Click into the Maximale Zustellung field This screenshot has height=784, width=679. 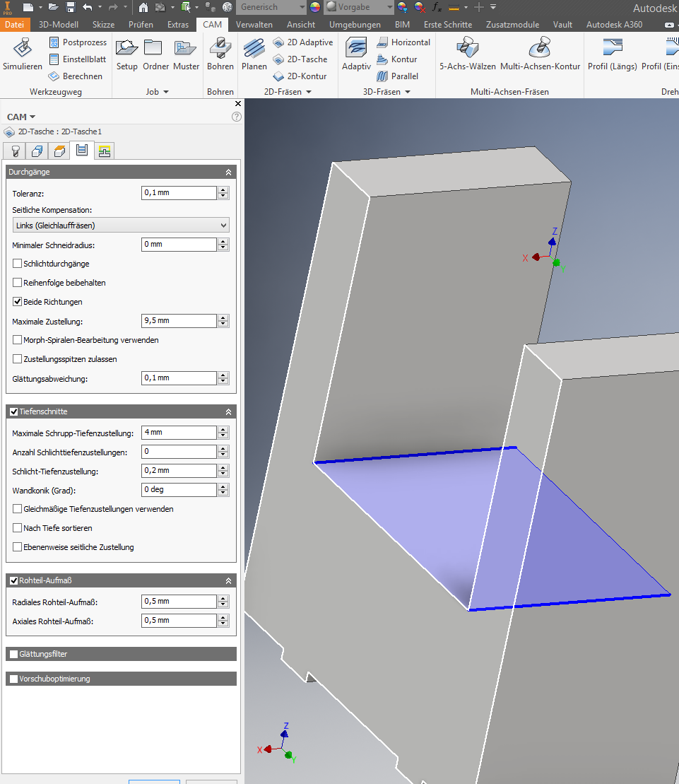point(179,321)
